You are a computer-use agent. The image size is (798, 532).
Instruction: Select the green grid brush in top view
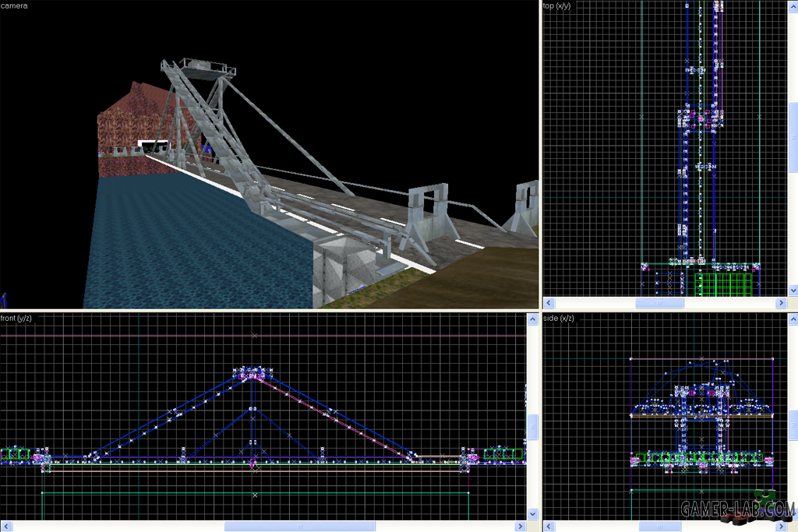[723, 284]
